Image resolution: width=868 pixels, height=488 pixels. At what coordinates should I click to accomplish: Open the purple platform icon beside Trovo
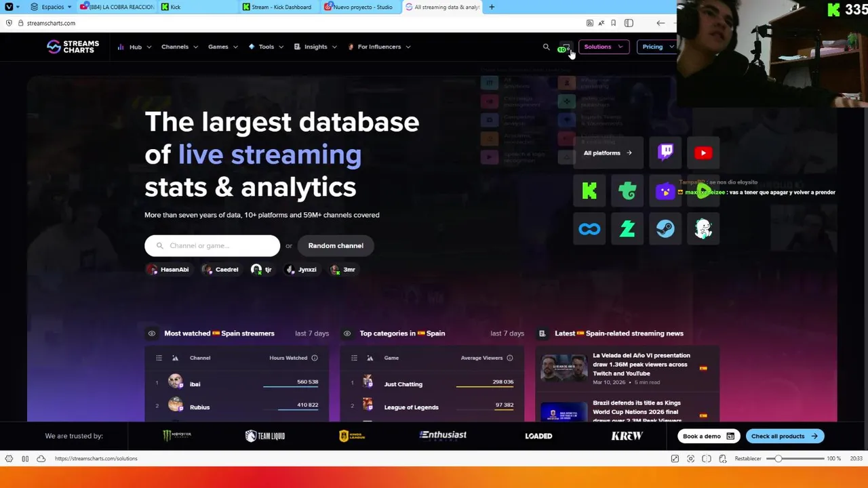(665, 191)
